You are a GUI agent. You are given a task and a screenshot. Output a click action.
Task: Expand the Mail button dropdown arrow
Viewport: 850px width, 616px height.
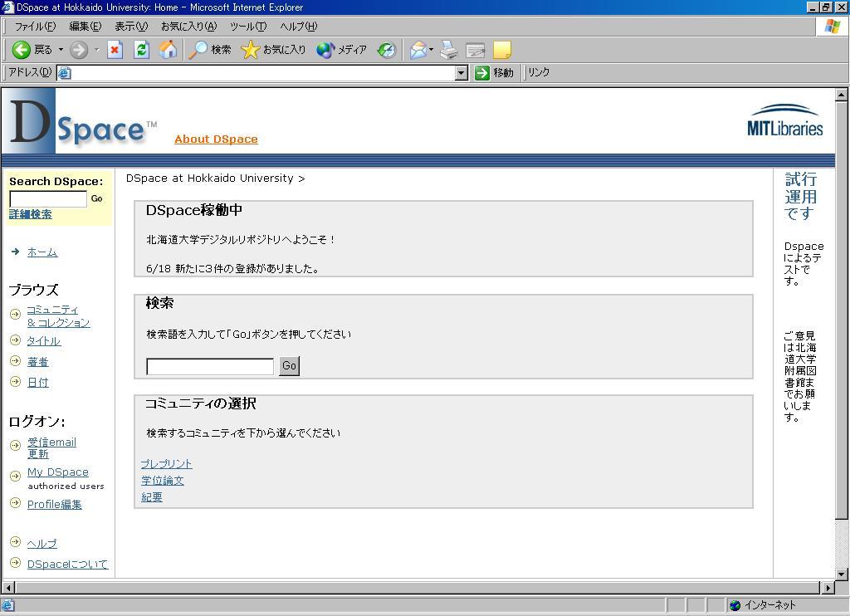(431, 50)
